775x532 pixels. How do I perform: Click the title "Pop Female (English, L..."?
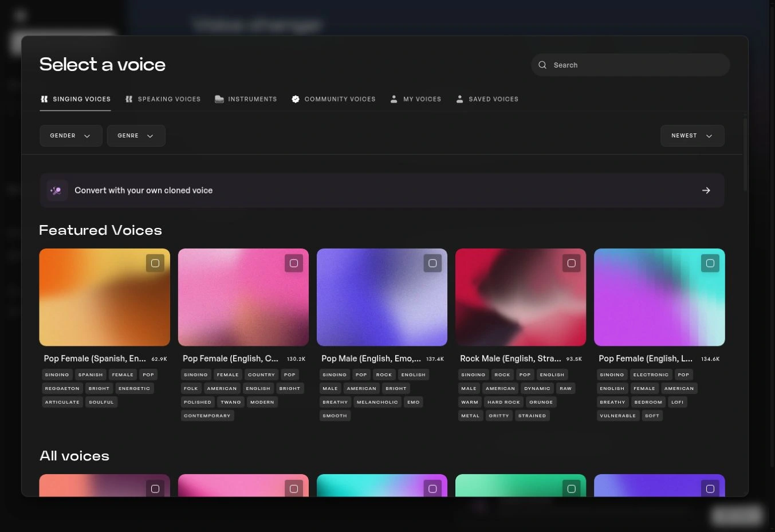(646, 358)
